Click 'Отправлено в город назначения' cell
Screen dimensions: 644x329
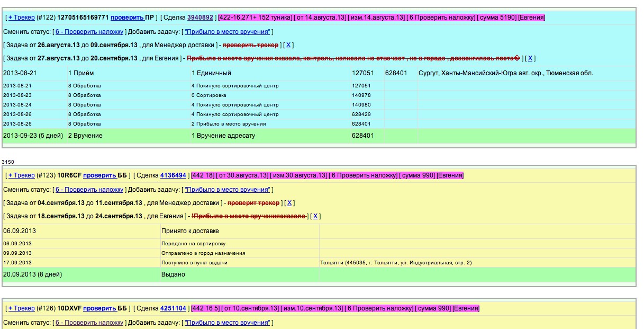click(240, 253)
